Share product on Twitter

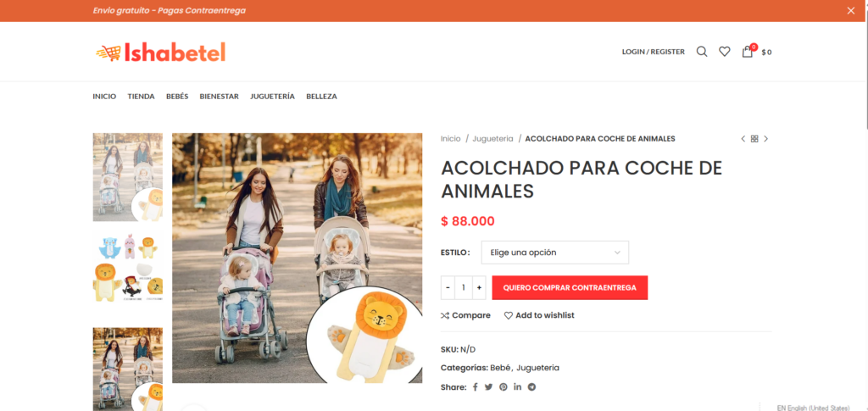pyautogui.click(x=488, y=387)
